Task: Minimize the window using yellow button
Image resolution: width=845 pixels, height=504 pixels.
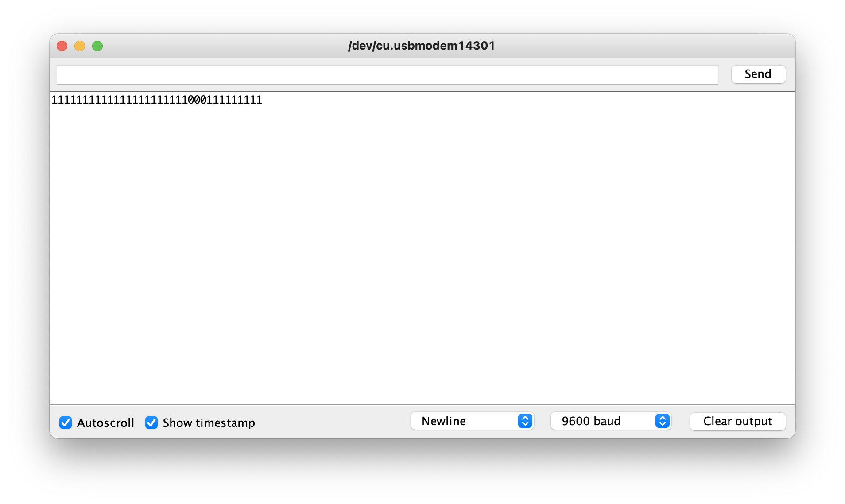Action: 80,46
